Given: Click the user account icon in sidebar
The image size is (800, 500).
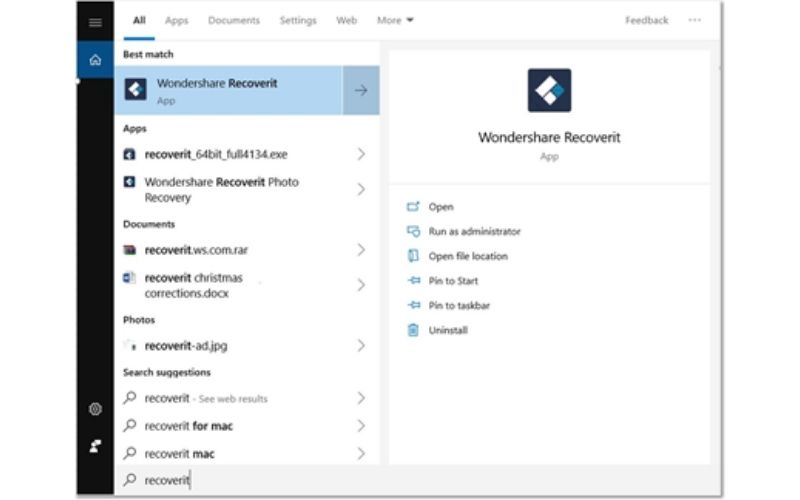Looking at the screenshot, I should (95, 447).
